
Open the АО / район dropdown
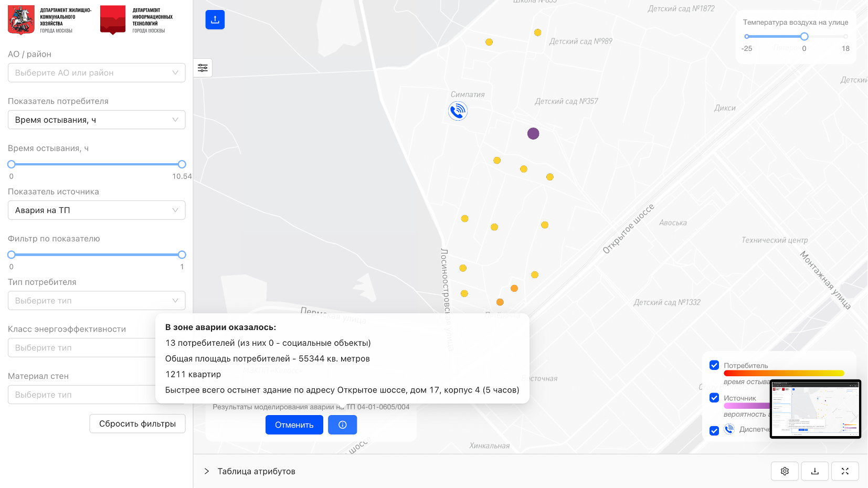97,73
